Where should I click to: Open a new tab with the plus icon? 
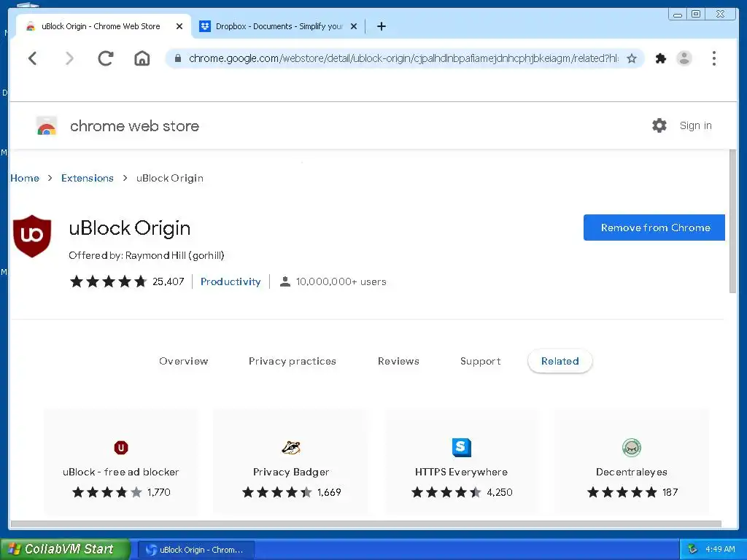click(381, 27)
